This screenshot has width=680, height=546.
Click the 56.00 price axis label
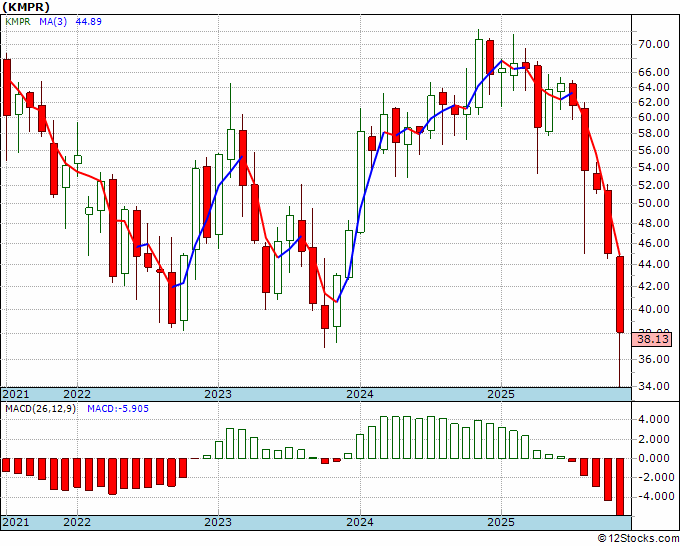click(x=653, y=150)
